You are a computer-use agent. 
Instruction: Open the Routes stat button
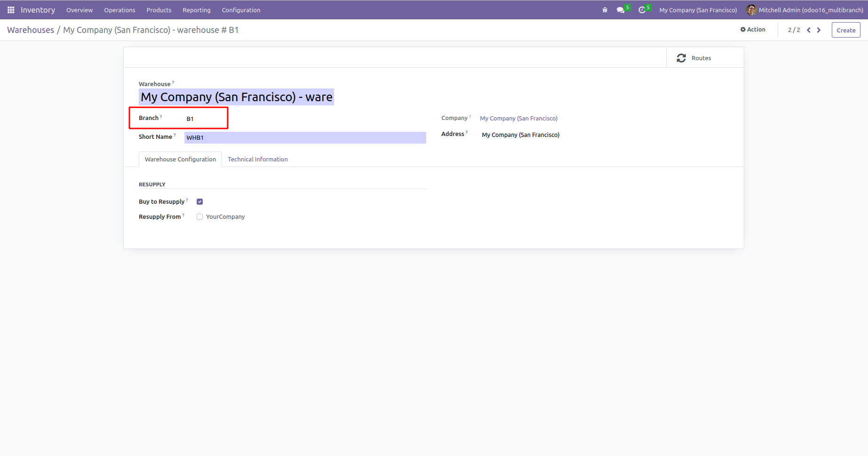coord(705,57)
